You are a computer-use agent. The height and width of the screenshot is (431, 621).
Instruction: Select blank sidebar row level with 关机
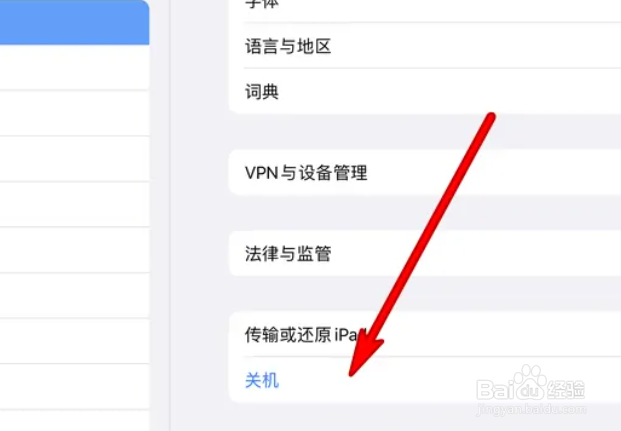click(x=74, y=387)
